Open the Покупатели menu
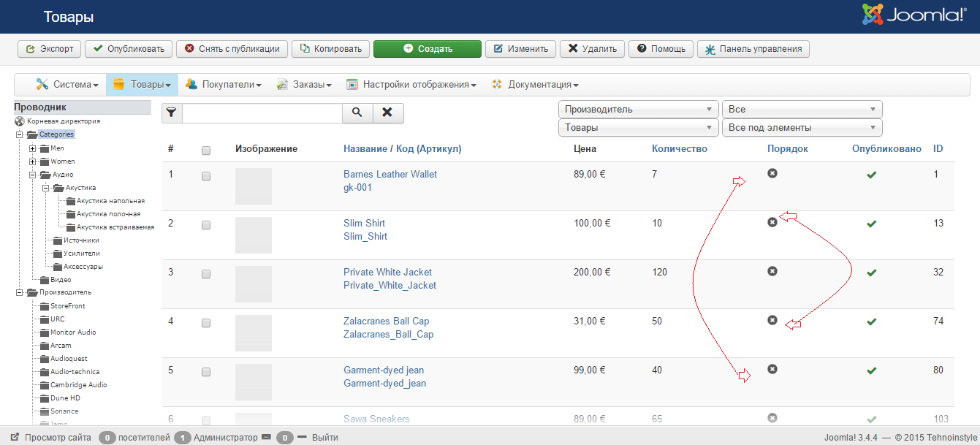Viewport: 980px width, 445px height. coord(223,85)
